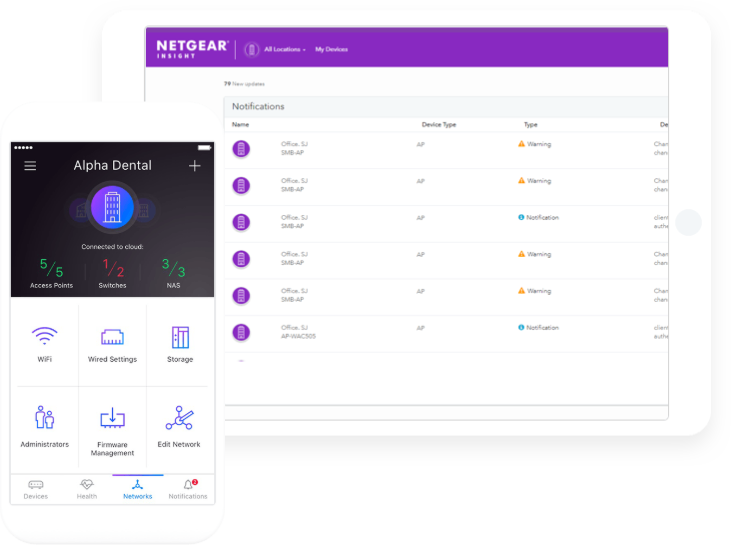Click the Warning icon in first row
The image size is (731, 545).
521,144
